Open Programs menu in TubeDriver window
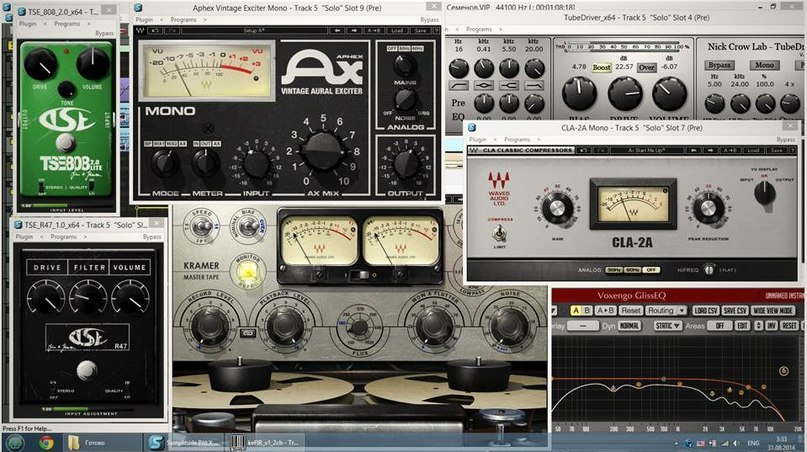This screenshot has height=452, width=807. point(479,29)
